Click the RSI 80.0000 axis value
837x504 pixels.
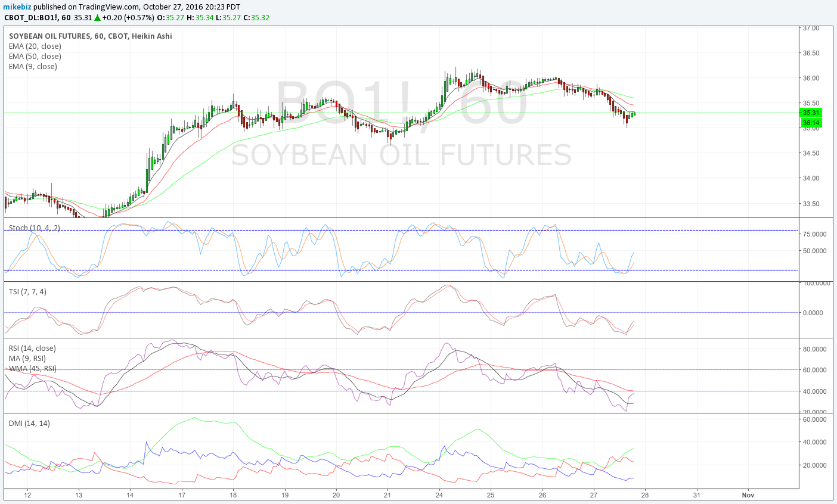click(x=814, y=349)
